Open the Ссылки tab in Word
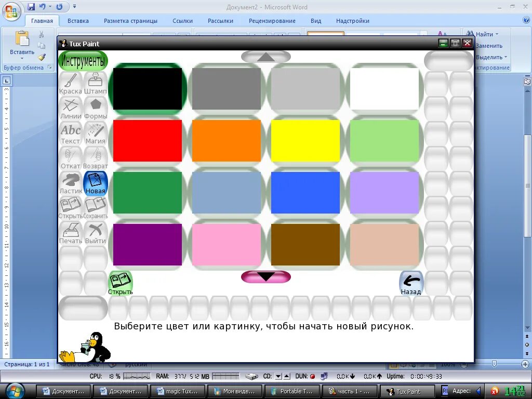Viewport: 532px width, 399px height. (182, 21)
